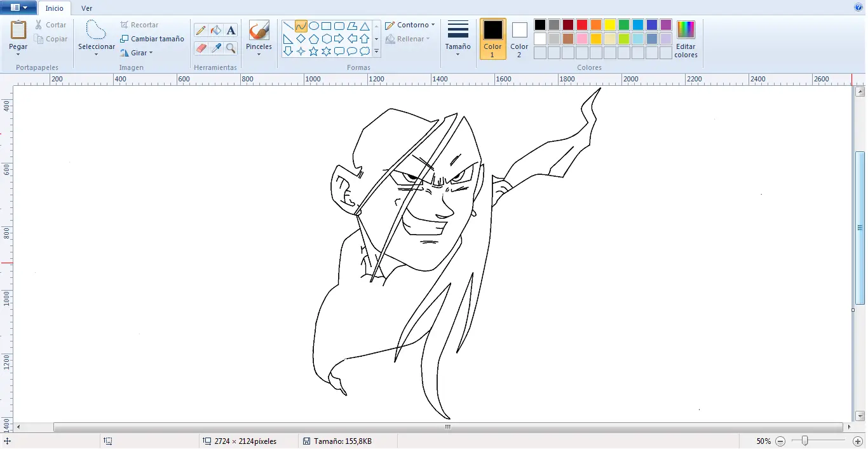
Task: Expand the shapes gallery more button
Action: pos(376,52)
